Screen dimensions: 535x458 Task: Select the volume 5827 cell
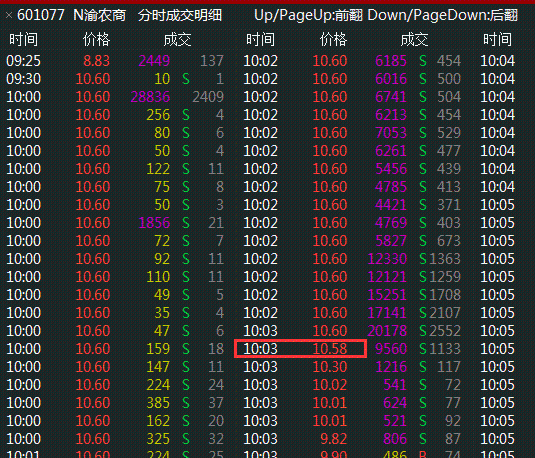[391, 241]
